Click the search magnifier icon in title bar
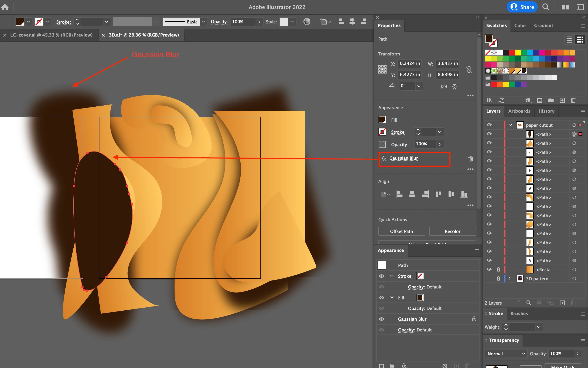 tap(546, 7)
